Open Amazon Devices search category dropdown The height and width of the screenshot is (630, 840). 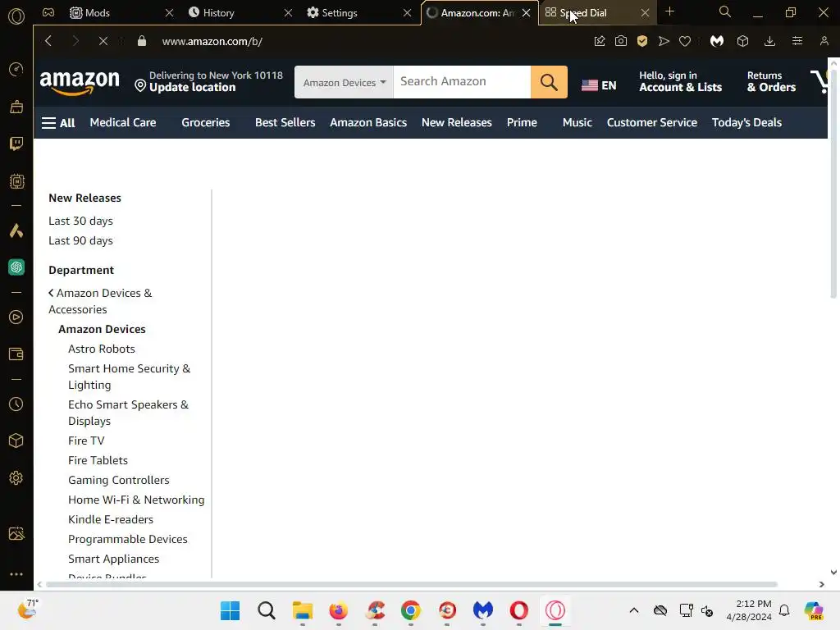click(344, 82)
